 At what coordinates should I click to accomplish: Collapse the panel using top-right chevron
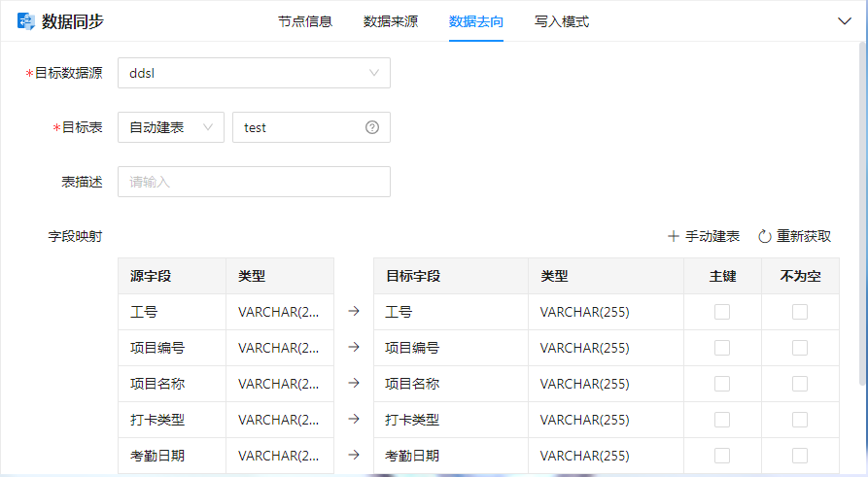[x=844, y=21]
